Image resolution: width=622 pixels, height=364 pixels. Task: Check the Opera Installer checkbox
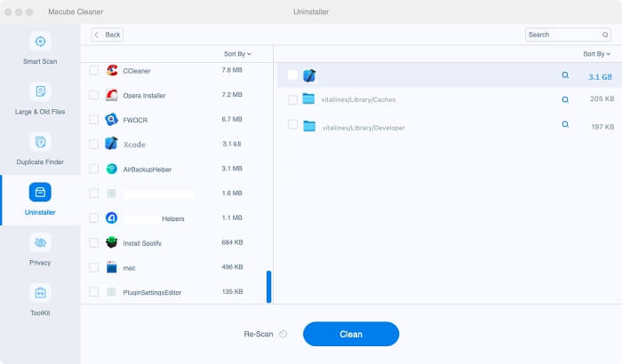pyautogui.click(x=93, y=95)
